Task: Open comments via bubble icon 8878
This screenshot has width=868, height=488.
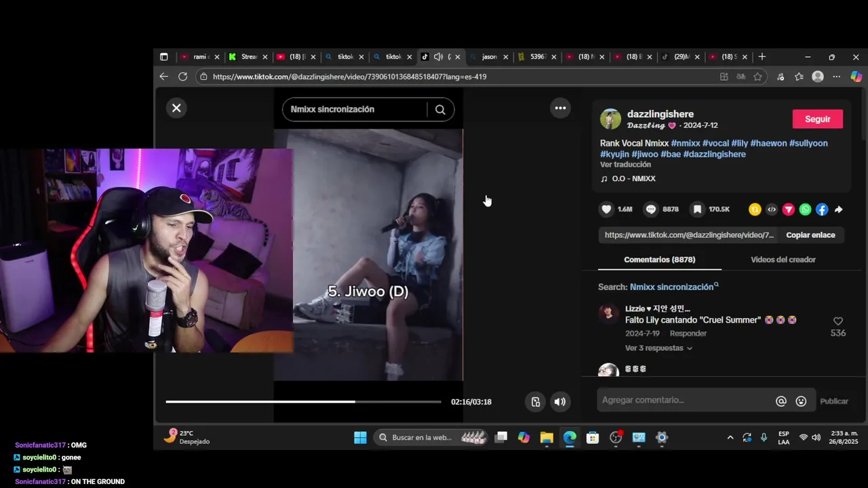Action: [x=651, y=209]
